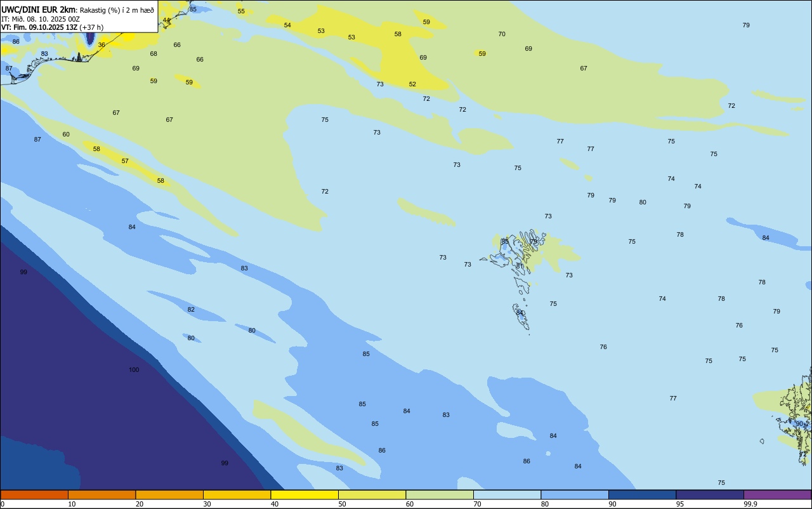Click the humidity value 57 on map
812x509 pixels.
coord(125,161)
